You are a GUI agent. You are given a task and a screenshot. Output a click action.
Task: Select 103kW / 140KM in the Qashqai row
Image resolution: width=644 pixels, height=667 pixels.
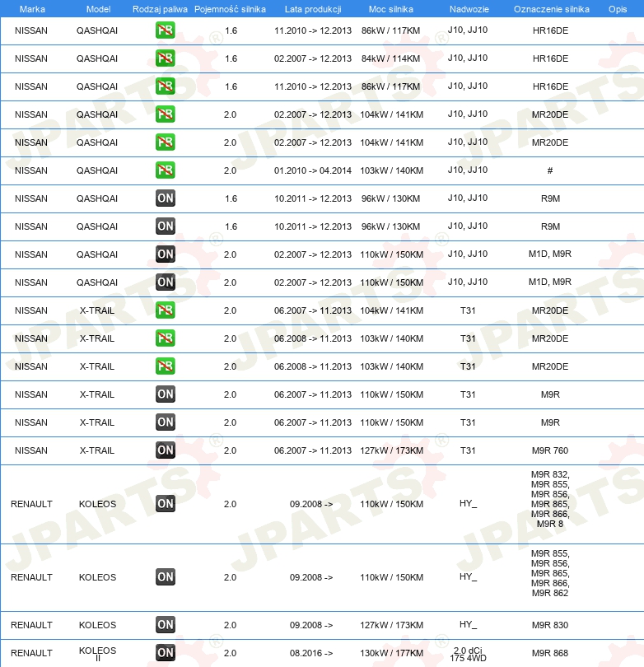392,170
